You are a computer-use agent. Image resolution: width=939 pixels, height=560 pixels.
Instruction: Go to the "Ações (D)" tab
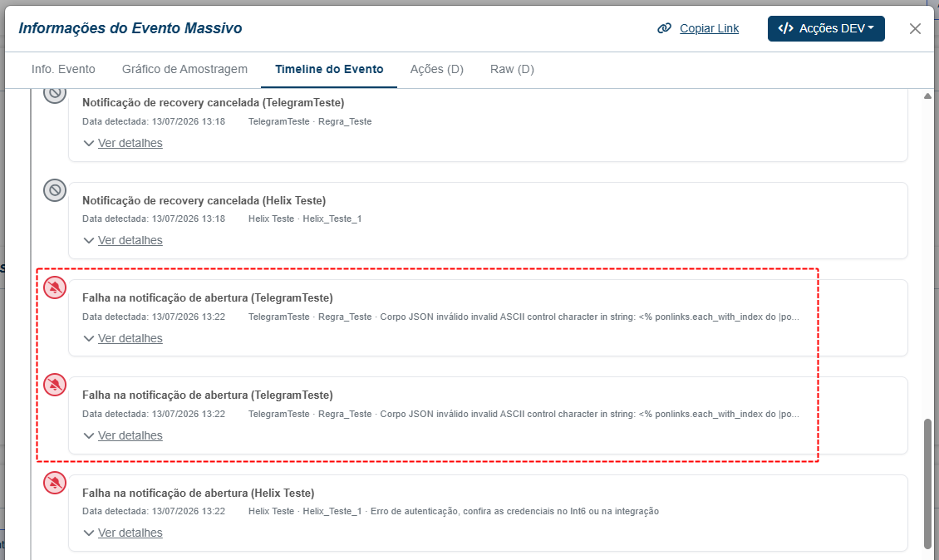click(436, 70)
